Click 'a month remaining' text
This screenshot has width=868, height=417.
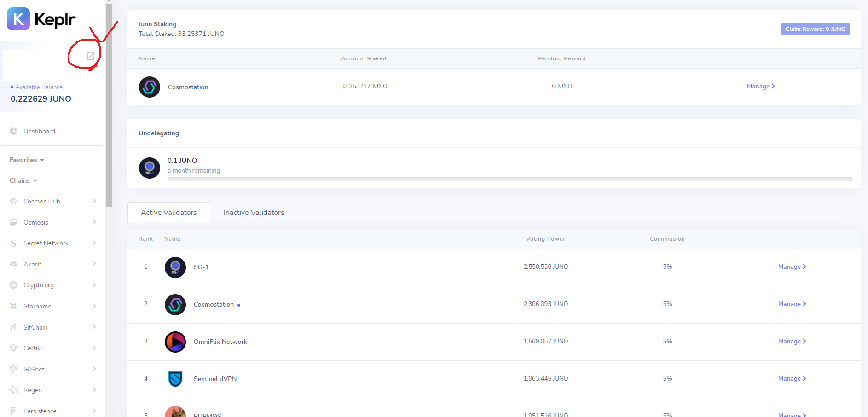(194, 171)
